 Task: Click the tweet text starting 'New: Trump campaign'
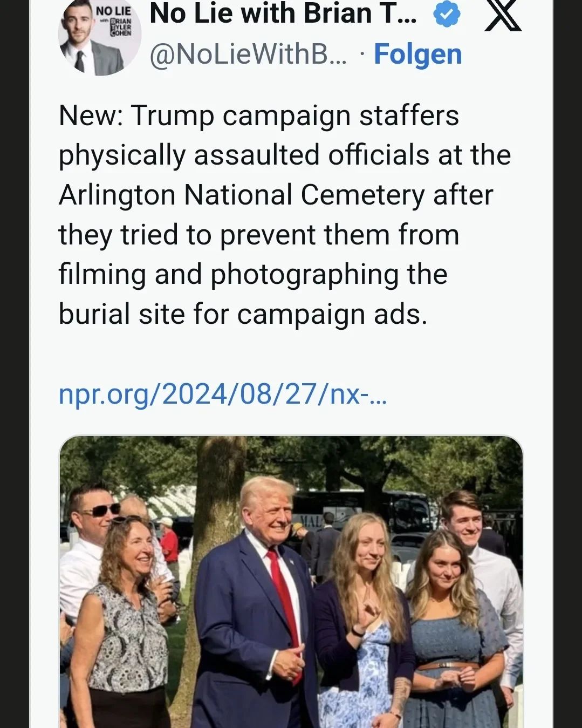259,115
